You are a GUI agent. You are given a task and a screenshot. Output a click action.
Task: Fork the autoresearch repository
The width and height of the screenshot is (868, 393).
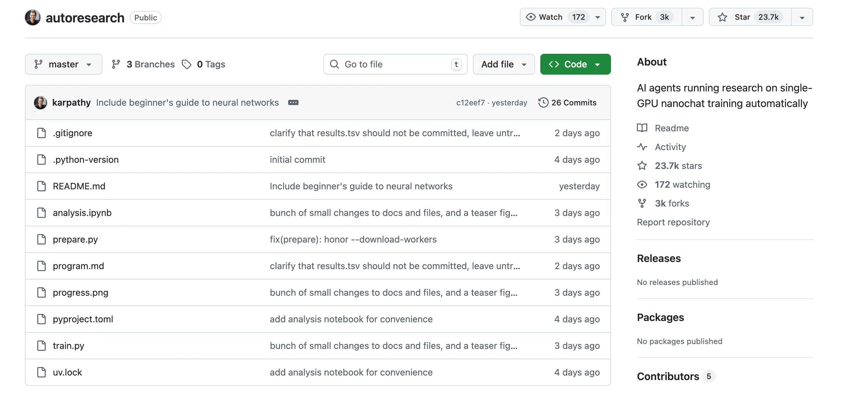(x=647, y=17)
